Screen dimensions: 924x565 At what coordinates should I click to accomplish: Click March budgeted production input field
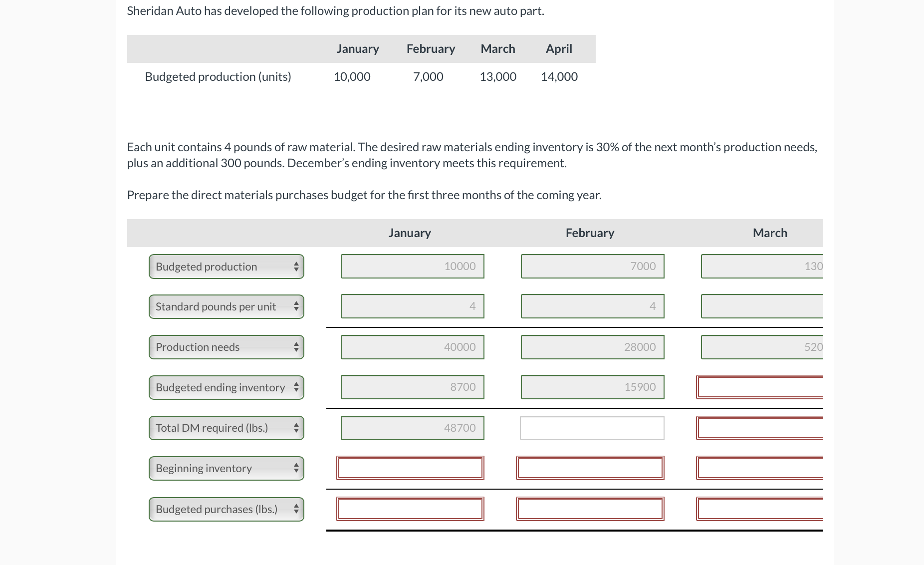pyautogui.click(x=762, y=266)
